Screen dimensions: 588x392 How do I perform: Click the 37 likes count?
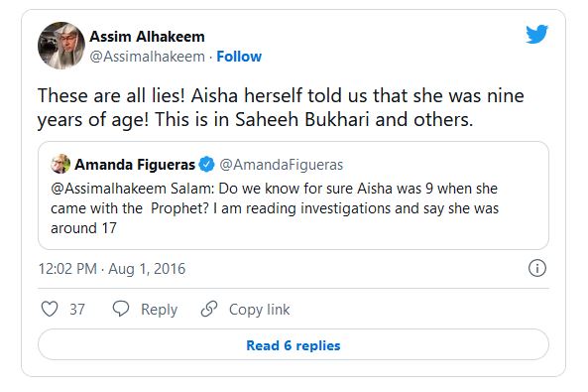point(77,310)
